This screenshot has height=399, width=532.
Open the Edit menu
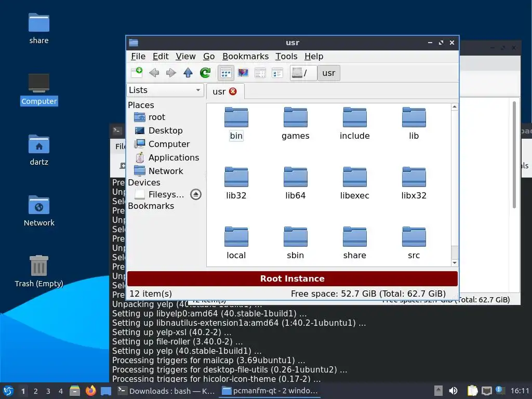point(161,56)
